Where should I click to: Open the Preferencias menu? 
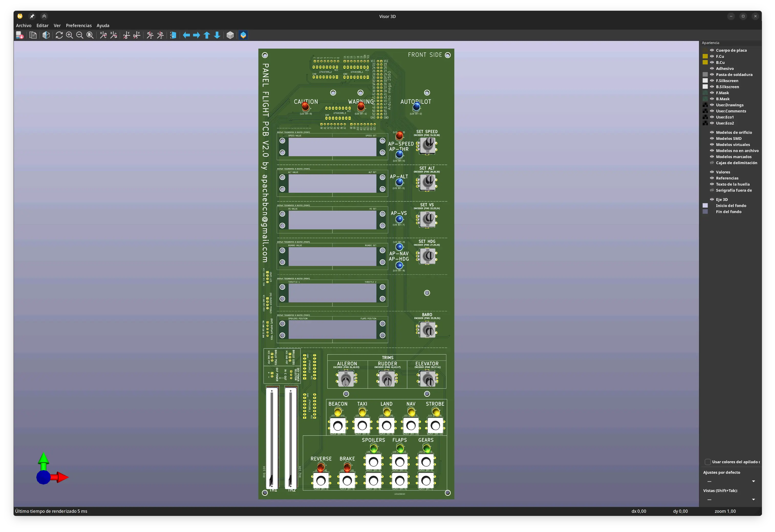79,26
